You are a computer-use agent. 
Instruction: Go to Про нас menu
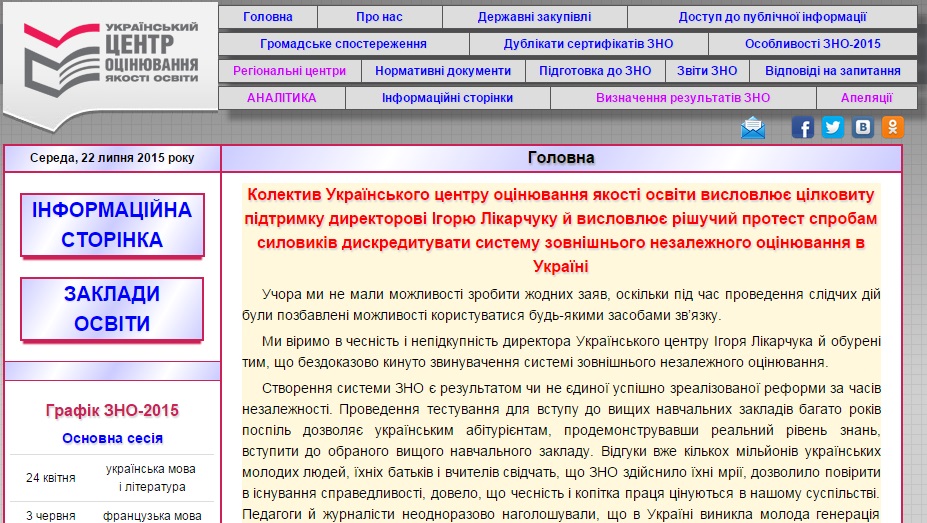(380, 17)
